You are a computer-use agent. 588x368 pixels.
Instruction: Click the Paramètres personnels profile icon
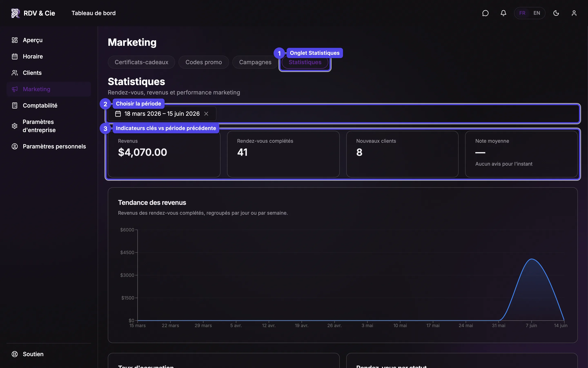(14, 146)
